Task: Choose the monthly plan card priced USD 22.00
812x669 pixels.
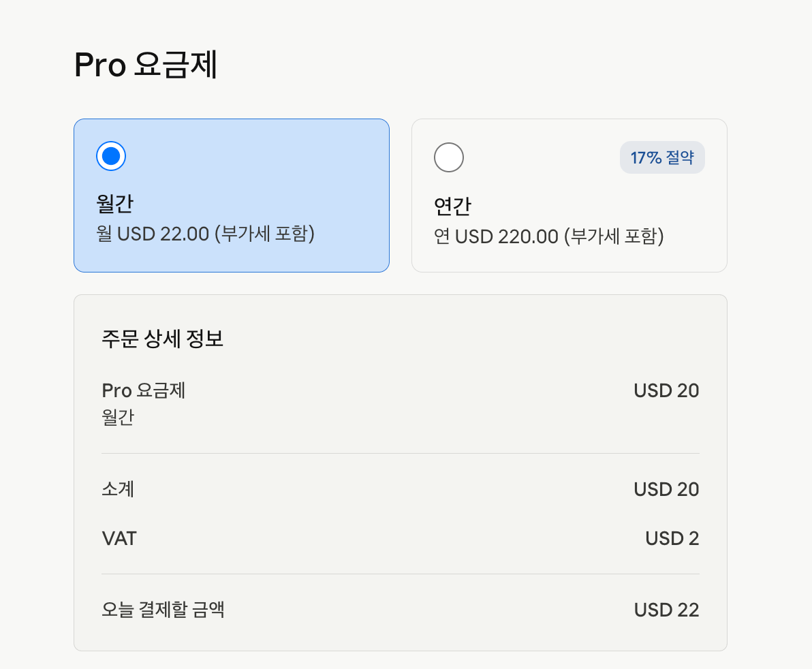Action: 232,196
